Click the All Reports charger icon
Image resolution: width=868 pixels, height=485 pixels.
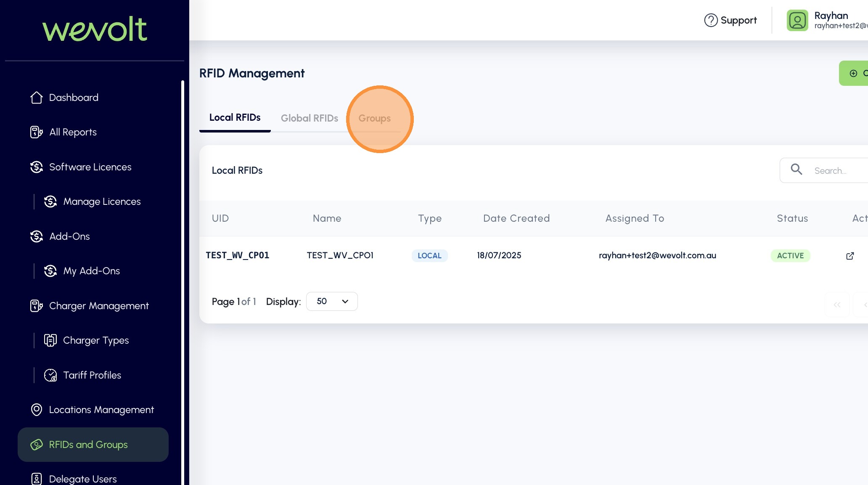point(37,132)
